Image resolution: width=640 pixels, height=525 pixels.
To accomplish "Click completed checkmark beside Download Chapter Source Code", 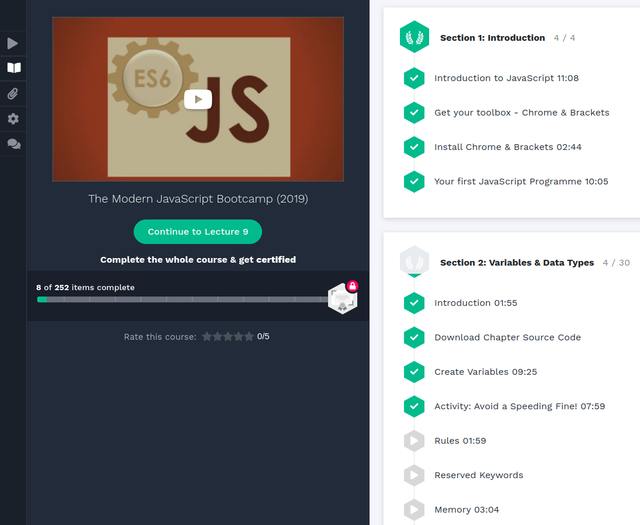I will click(414, 337).
